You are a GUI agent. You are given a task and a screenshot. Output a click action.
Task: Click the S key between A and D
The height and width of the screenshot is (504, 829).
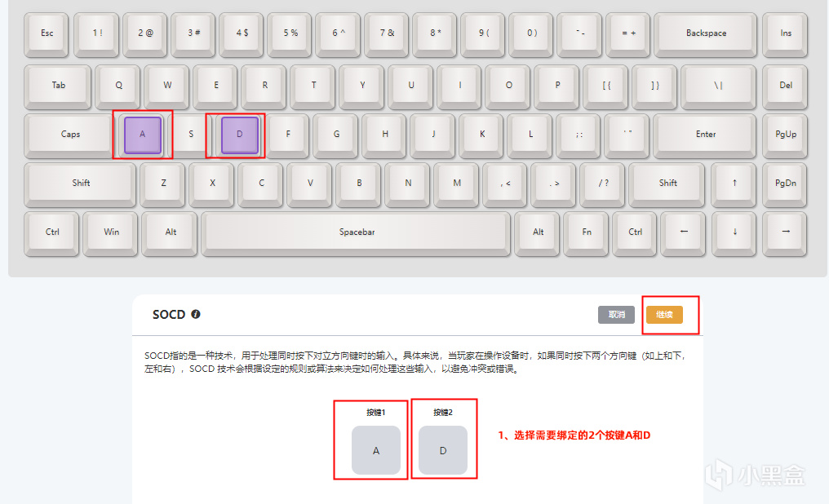[190, 135]
